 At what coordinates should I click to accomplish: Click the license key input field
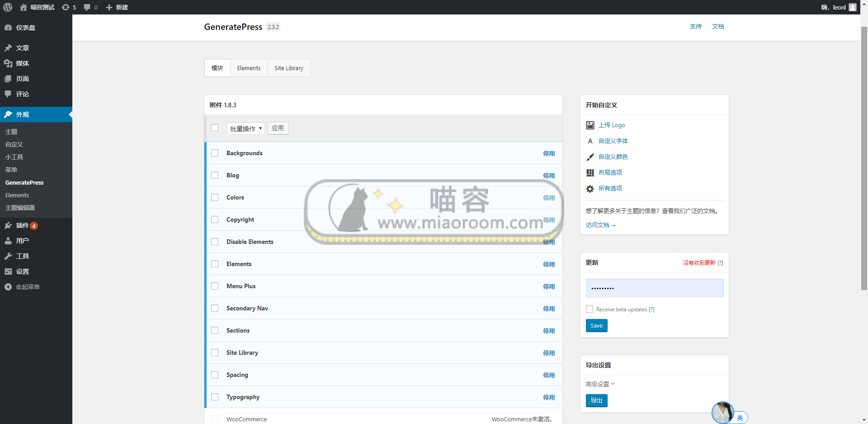pyautogui.click(x=654, y=288)
